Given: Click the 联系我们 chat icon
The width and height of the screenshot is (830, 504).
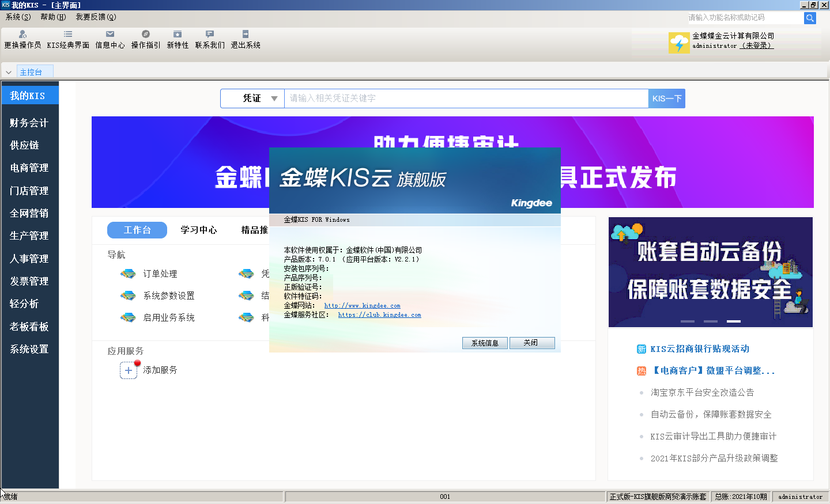Looking at the screenshot, I should [x=210, y=35].
